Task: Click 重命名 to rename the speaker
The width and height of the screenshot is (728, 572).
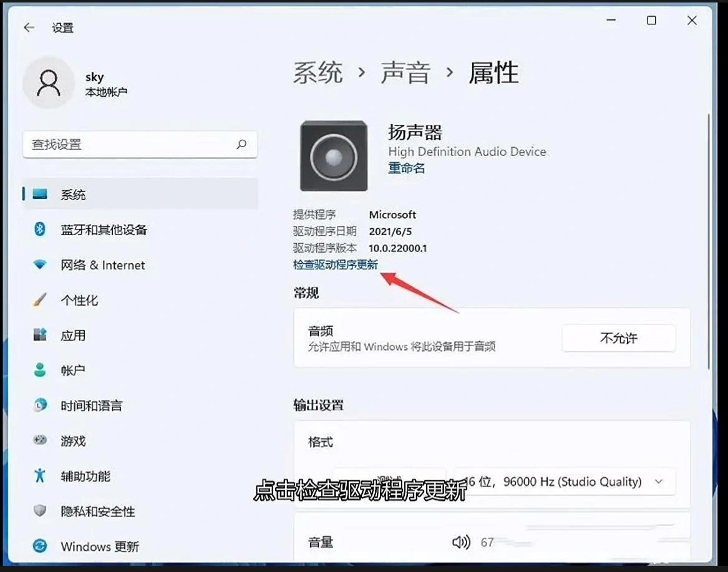Action: click(x=406, y=168)
